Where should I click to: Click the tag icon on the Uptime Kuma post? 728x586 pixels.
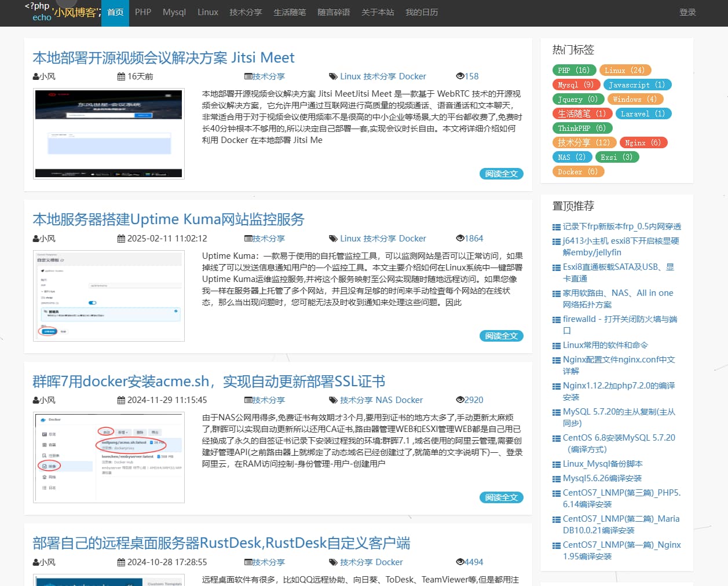(333, 239)
